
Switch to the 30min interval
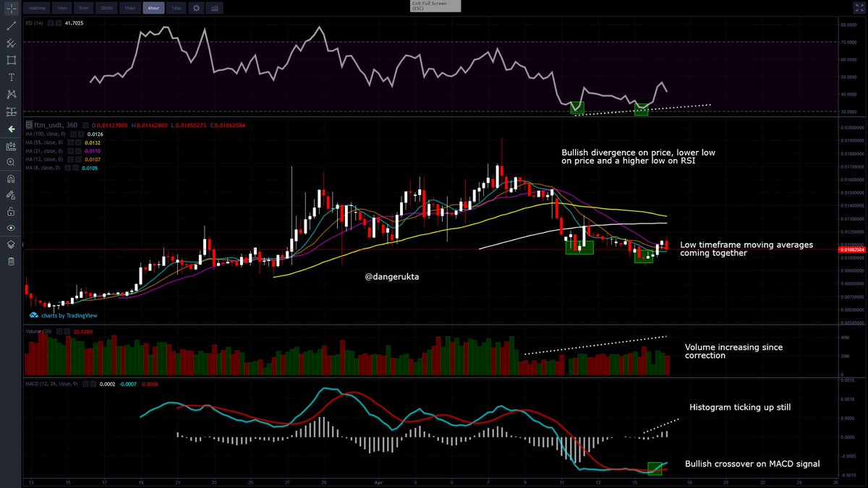pos(106,8)
